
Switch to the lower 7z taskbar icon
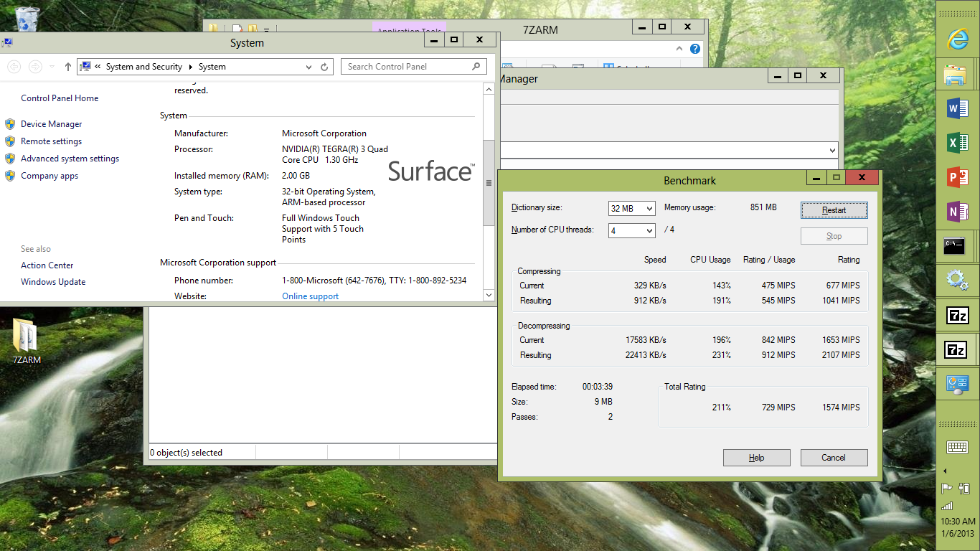point(957,349)
